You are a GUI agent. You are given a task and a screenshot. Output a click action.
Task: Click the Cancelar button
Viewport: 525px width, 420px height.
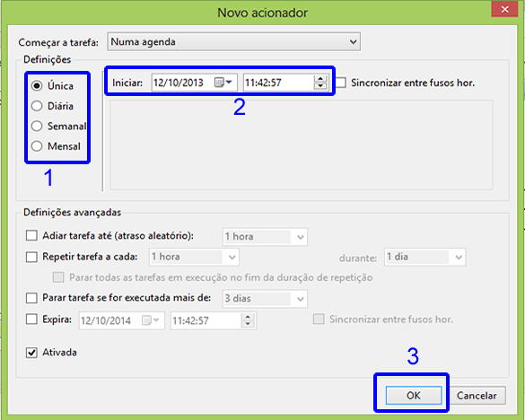click(x=477, y=396)
